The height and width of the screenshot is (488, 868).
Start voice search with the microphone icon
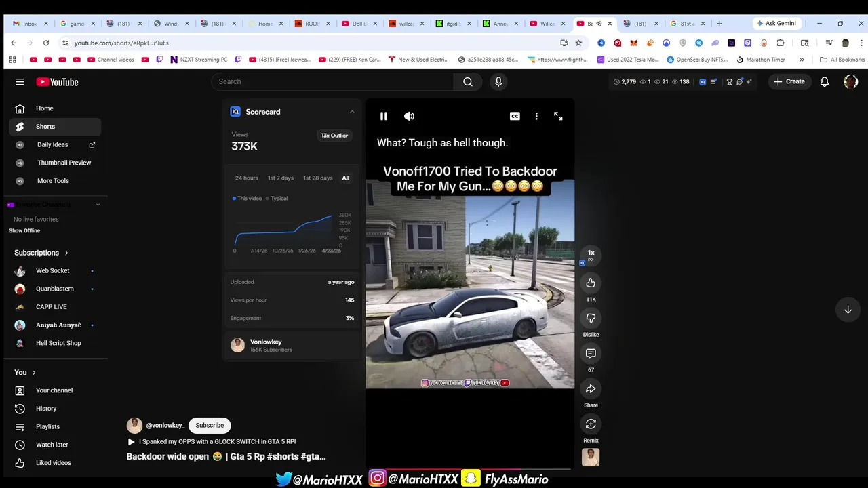tap(498, 81)
